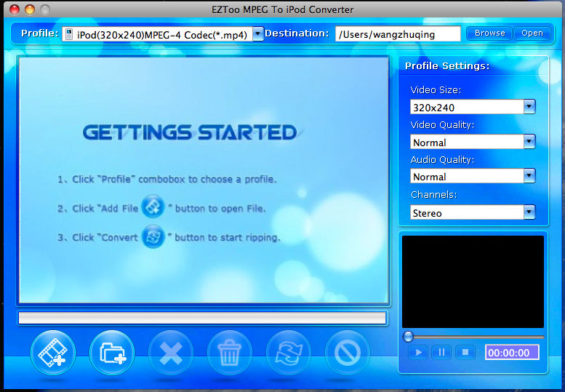The image size is (565, 392).
Task: Click the Destination path field
Action: point(398,34)
